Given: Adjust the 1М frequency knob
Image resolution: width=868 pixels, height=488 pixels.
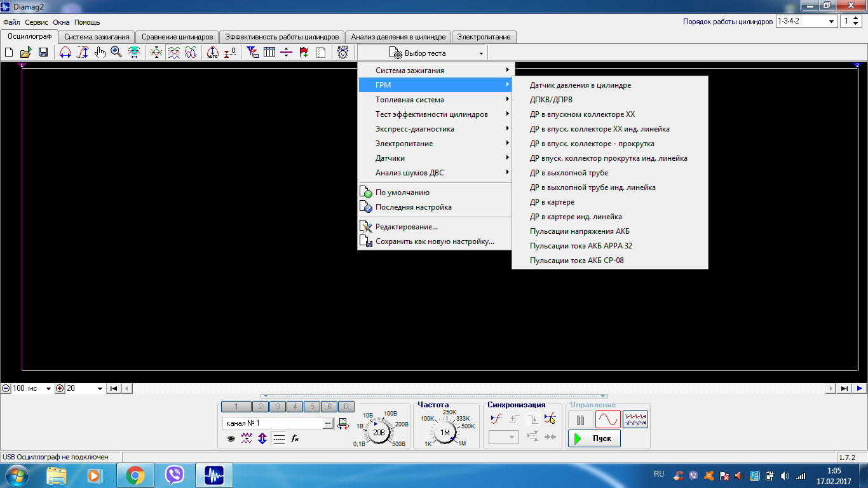Looking at the screenshot, I should click(445, 432).
